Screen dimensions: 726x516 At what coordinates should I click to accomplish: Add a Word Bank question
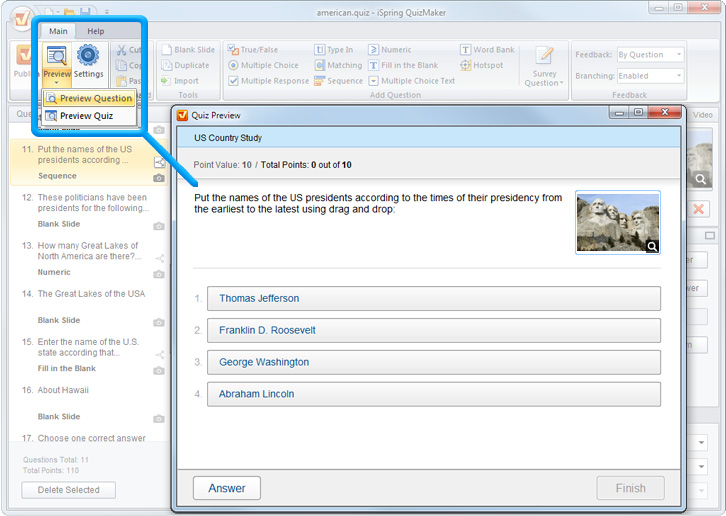coord(488,49)
